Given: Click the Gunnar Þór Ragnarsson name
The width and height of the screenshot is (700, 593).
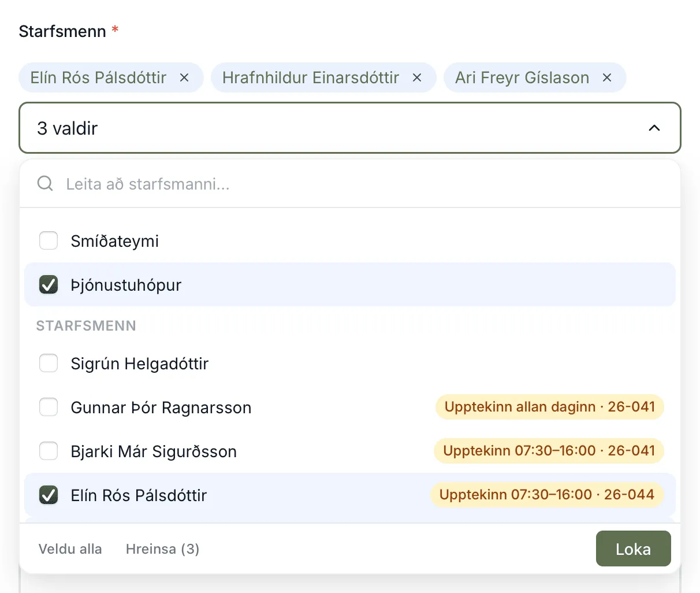Looking at the screenshot, I should tap(161, 407).
